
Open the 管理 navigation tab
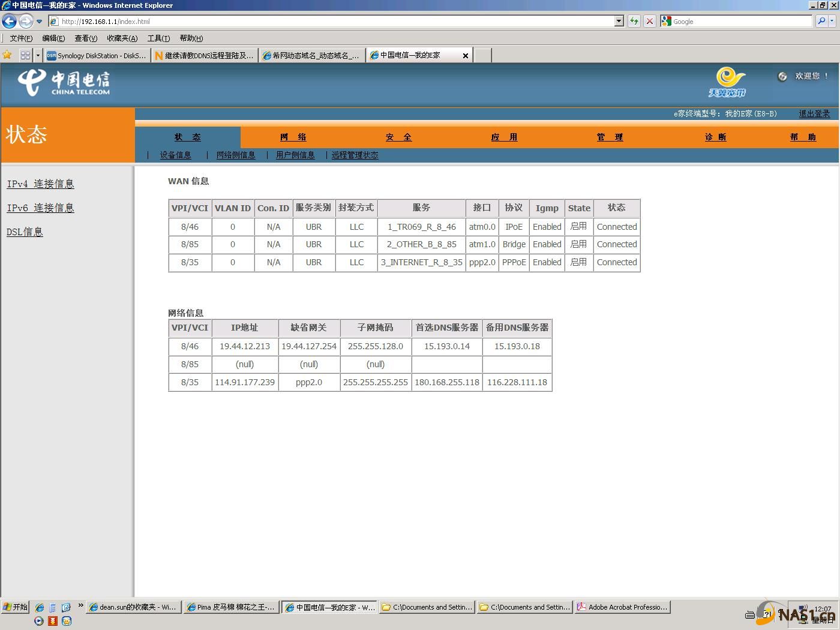point(610,137)
